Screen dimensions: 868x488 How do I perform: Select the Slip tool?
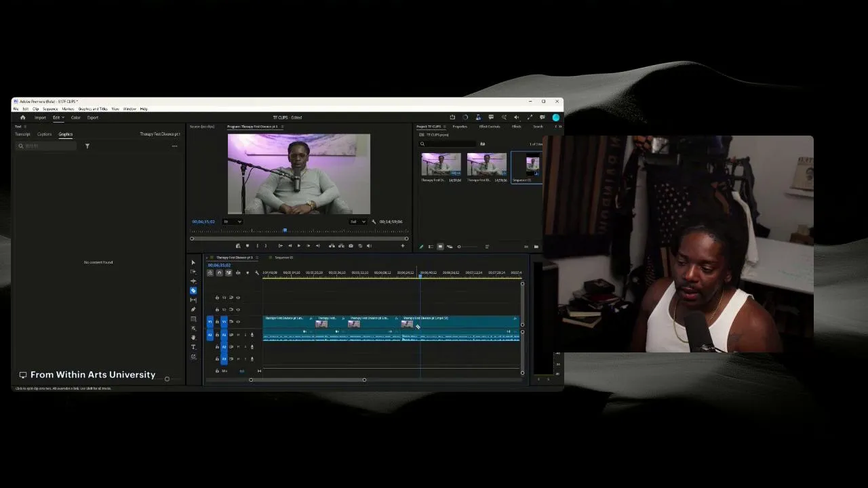pos(193,300)
